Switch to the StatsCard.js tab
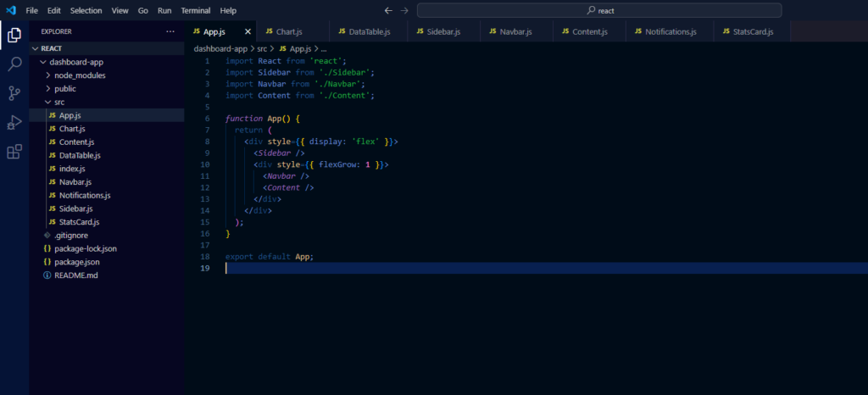Viewport: 868px width, 395px height. [753, 31]
